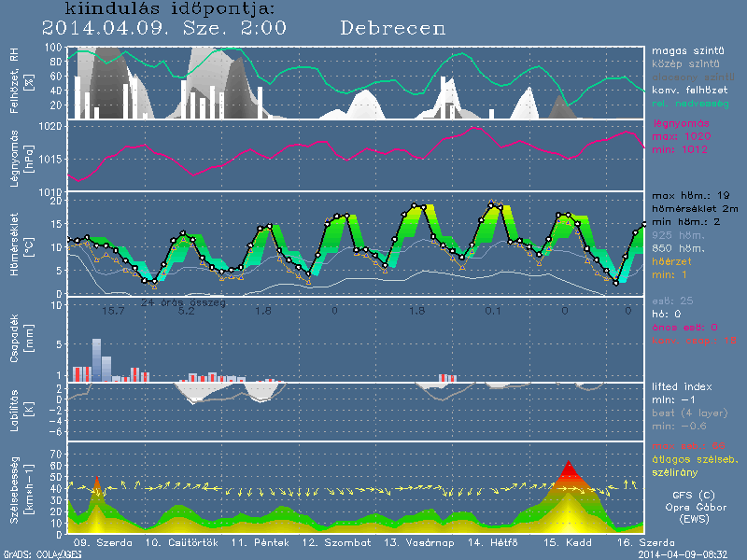Click the yellow 'átlagos szélseb.' legend entry
Viewport: 747px width, 560px height.
click(x=693, y=458)
